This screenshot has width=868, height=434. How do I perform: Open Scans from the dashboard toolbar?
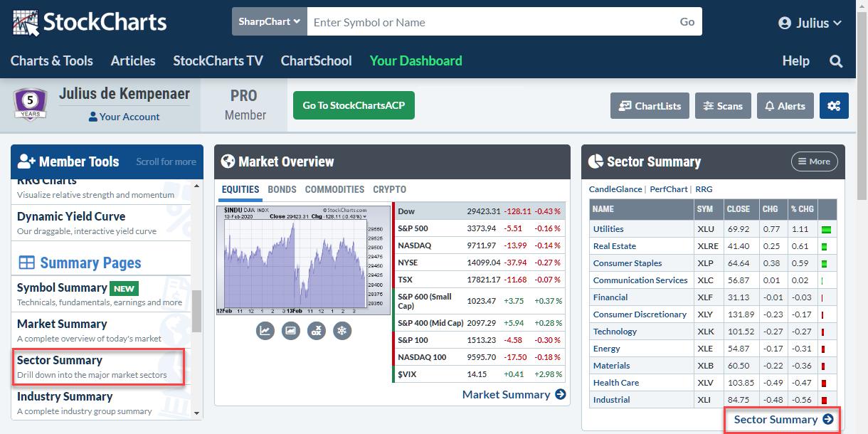click(x=723, y=106)
